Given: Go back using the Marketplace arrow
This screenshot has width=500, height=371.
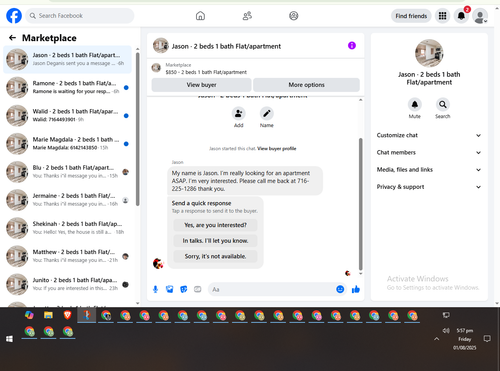Looking at the screenshot, I should click(12, 38).
